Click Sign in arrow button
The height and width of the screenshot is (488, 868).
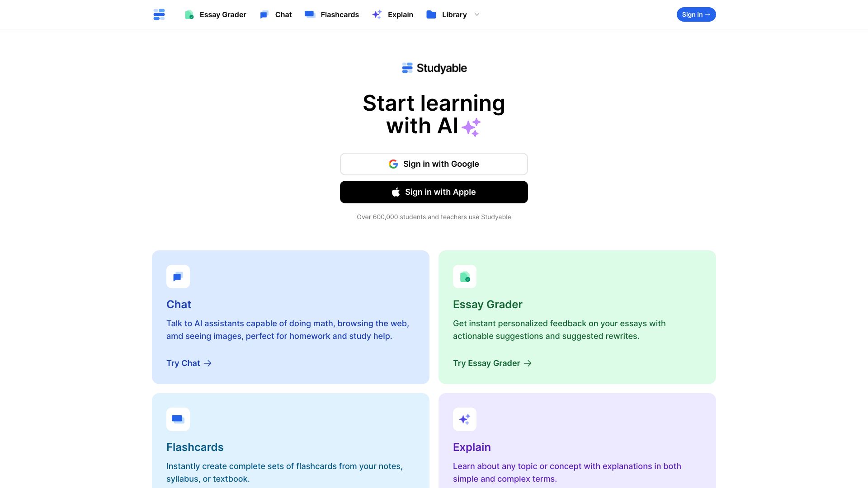click(696, 14)
